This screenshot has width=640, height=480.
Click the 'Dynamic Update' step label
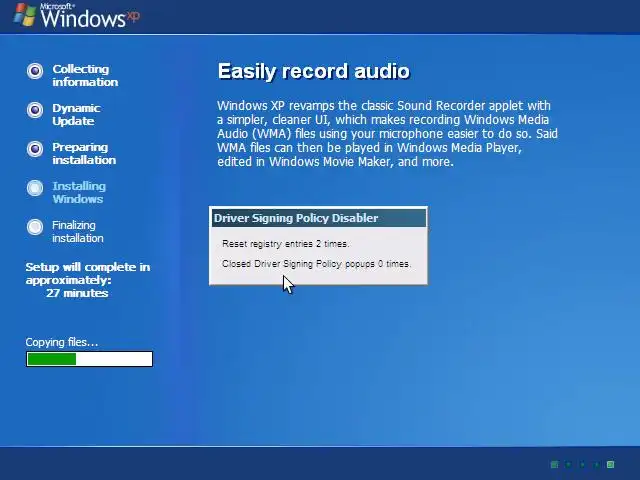[76, 115]
